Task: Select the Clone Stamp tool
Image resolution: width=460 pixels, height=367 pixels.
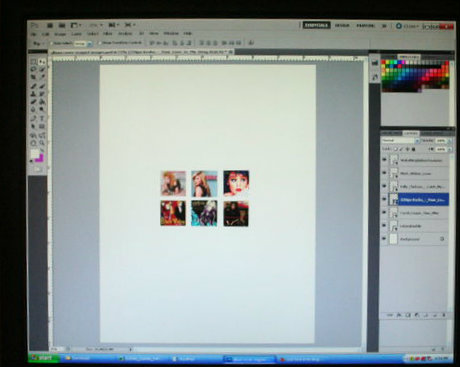Action: click(33, 94)
